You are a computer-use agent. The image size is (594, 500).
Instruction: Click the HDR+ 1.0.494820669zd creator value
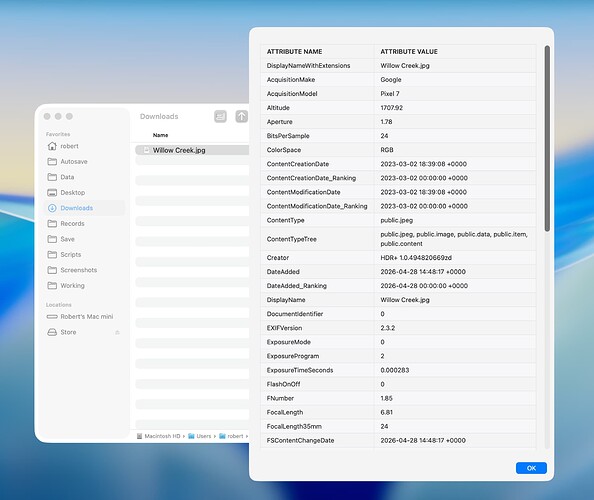pyautogui.click(x=416, y=258)
